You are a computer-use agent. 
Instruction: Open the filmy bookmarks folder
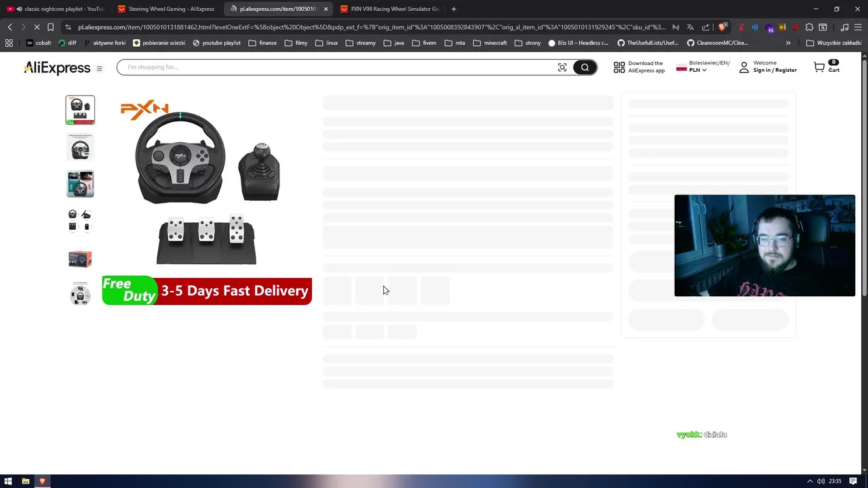tap(296, 43)
